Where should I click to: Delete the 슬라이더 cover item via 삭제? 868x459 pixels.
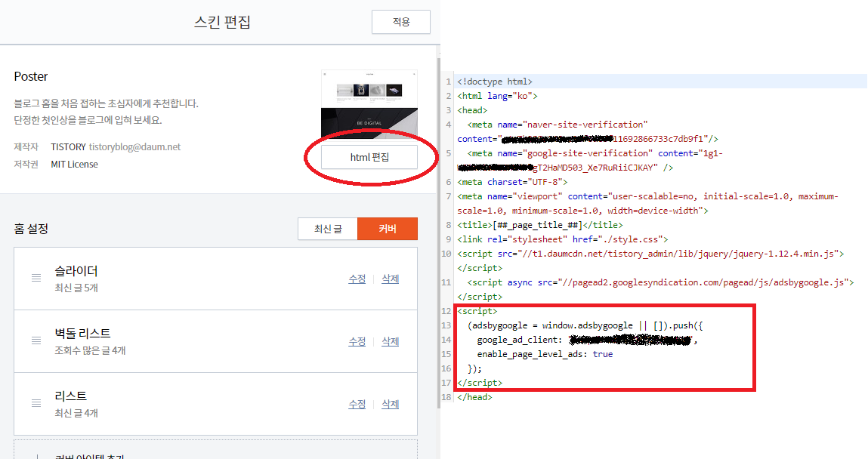tap(391, 279)
